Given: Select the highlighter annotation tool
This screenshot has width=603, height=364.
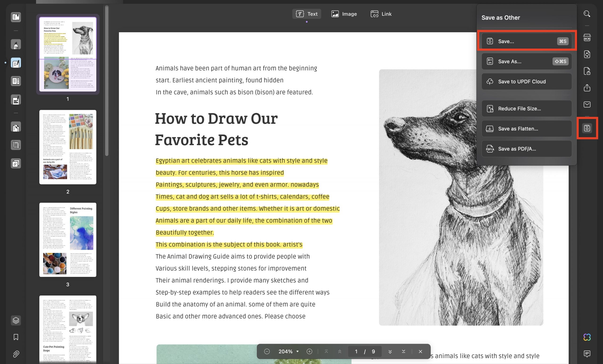Looking at the screenshot, I should (x=16, y=44).
